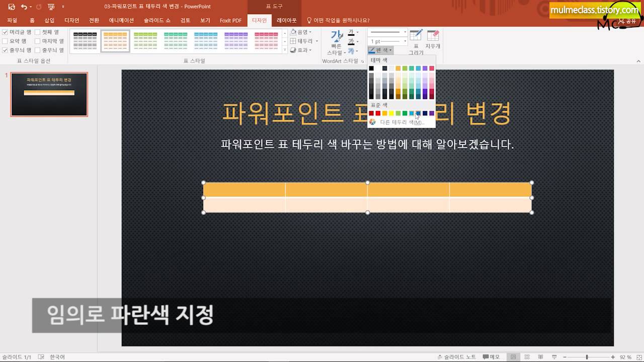
Task: Choose the yellow standard color swatch
Action: (x=391, y=113)
